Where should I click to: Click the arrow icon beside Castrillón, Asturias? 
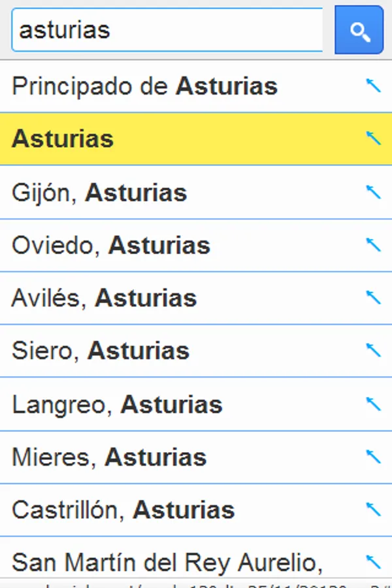(x=374, y=509)
